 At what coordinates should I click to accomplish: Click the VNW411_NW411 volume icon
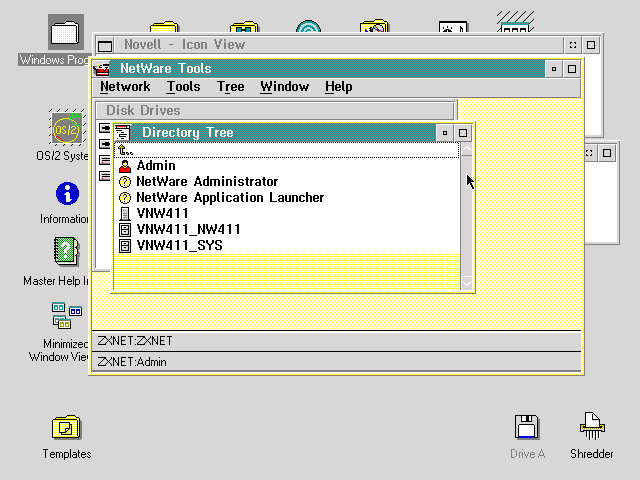coord(125,230)
